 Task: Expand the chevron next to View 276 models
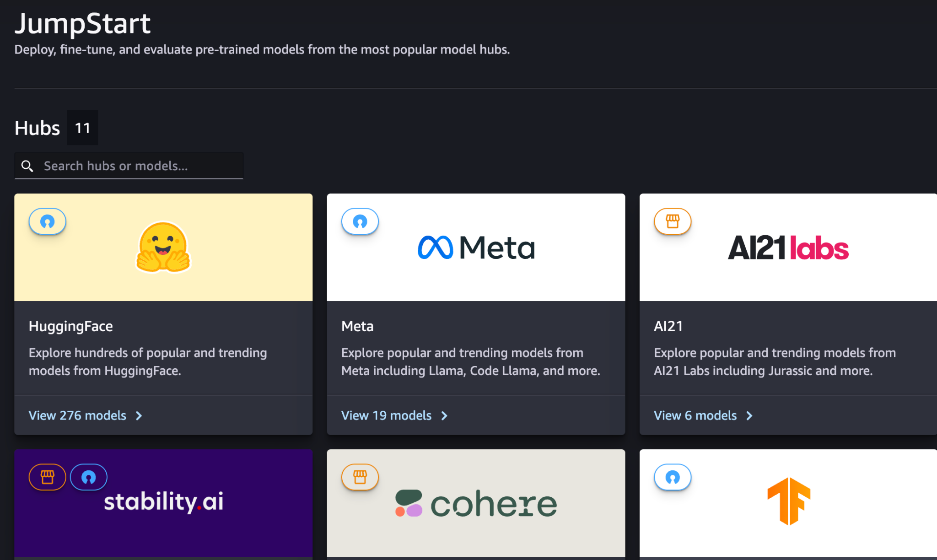(139, 416)
